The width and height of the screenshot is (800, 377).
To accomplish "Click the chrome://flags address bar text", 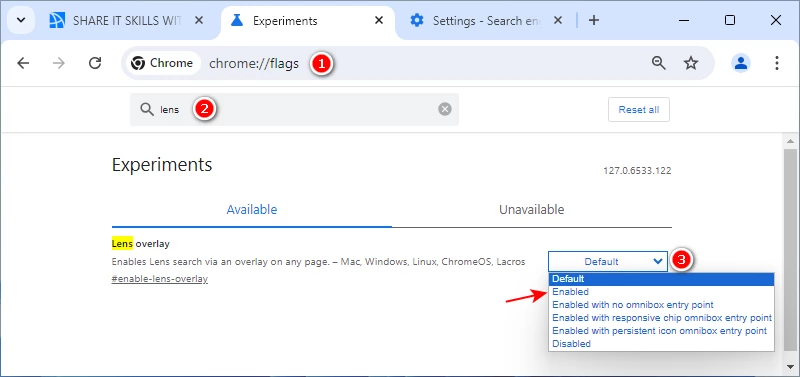I will (254, 64).
